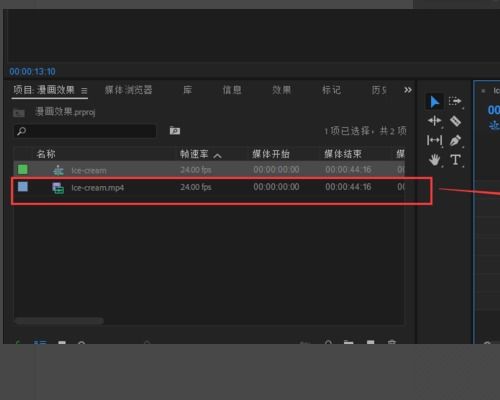This screenshot has height=400, width=500.
Task: Toggle sort arrow beside 帧速率 column
Action: click(x=217, y=156)
